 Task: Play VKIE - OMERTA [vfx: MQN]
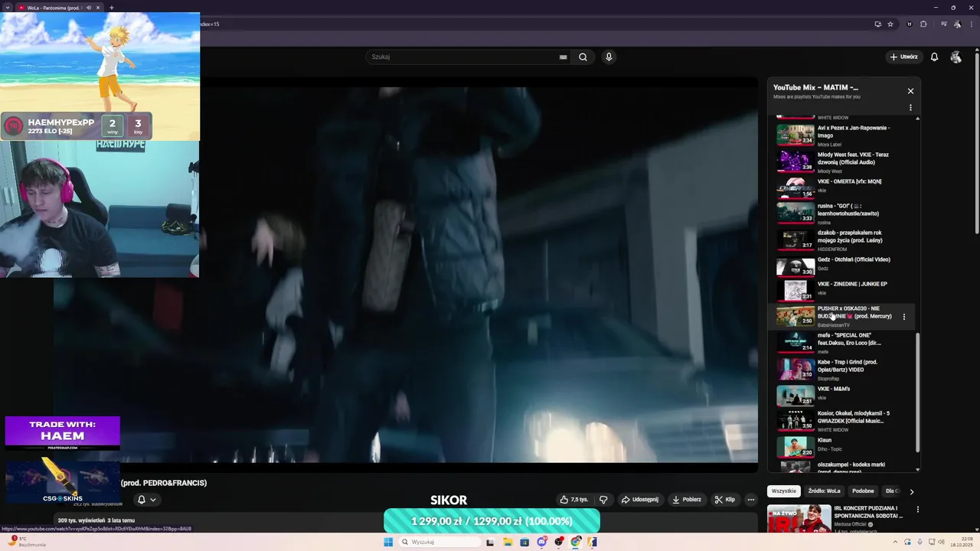pos(841,188)
